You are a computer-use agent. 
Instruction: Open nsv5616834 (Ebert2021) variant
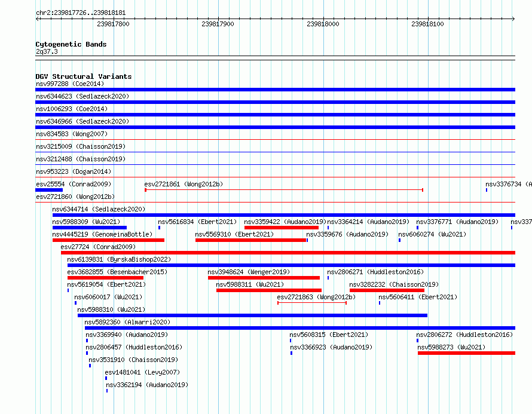click(x=197, y=222)
